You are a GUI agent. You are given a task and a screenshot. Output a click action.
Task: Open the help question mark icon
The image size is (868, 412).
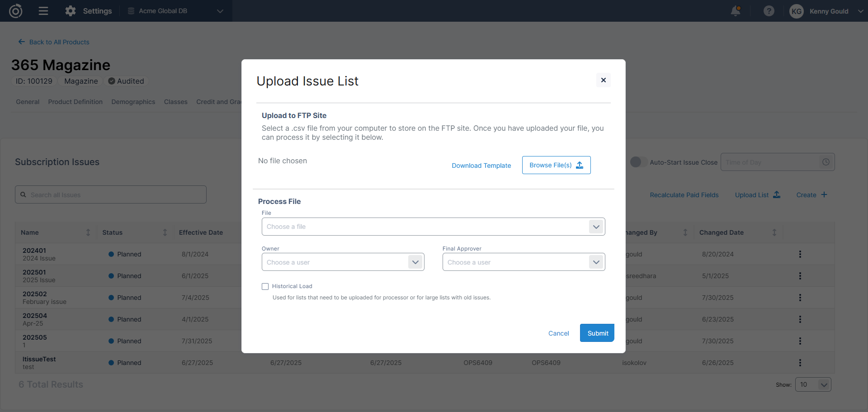click(769, 11)
